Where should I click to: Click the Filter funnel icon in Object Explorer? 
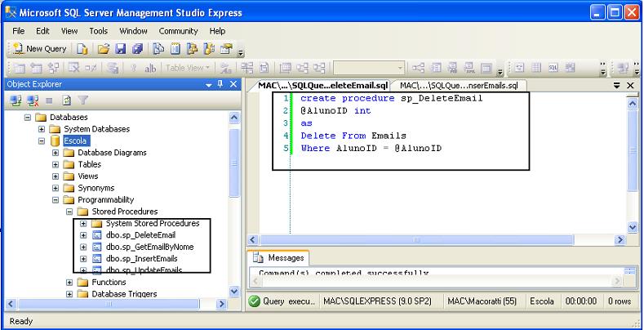(83, 100)
